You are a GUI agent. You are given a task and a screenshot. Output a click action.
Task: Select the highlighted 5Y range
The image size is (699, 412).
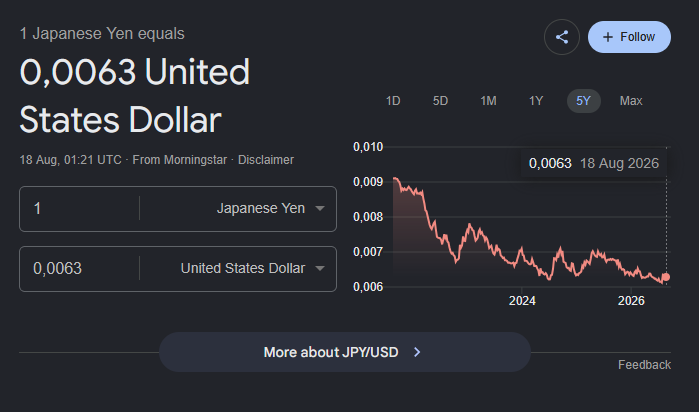click(584, 101)
